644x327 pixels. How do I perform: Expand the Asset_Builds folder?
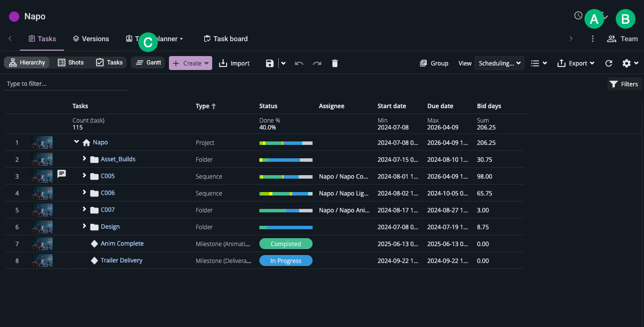pyautogui.click(x=85, y=159)
